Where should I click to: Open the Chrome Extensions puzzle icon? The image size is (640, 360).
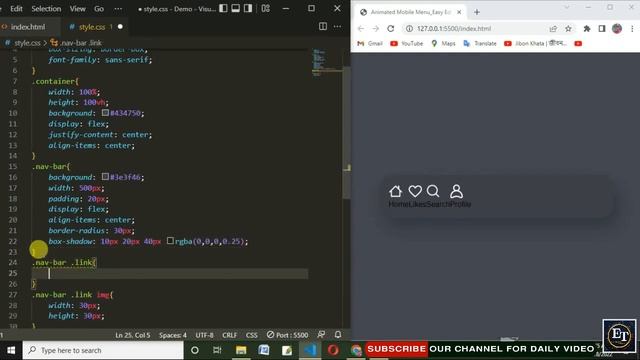pyautogui.click(x=587, y=29)
